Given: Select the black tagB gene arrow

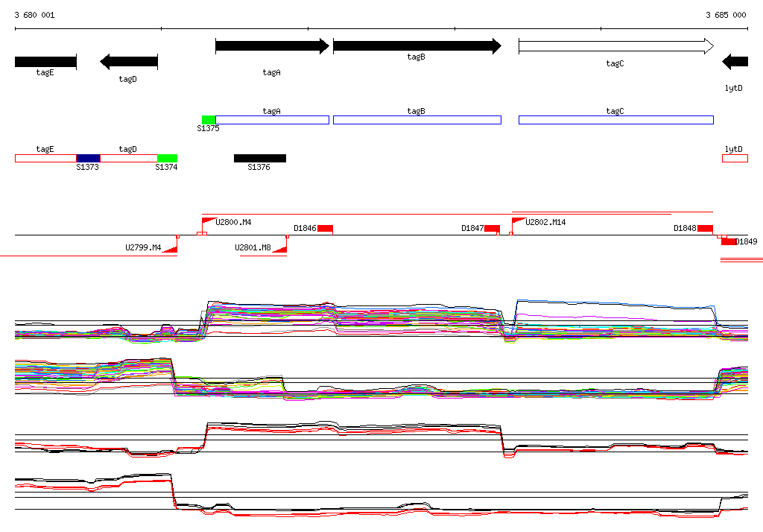Looking at the screenshot, I should pyautogui.click(x=417, y=46).
